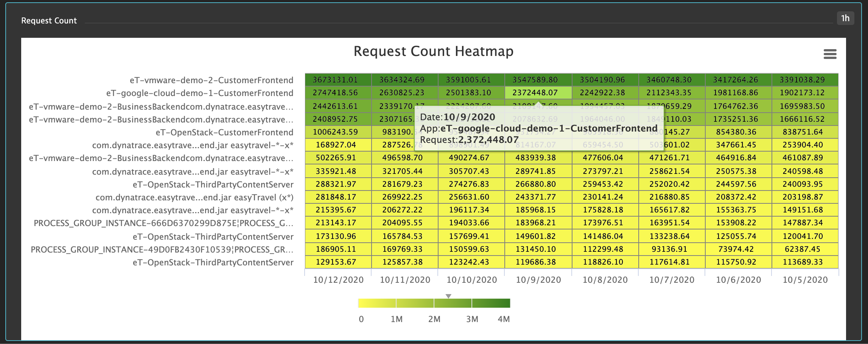The width and height of the screenshot is (868, 344).
Task: Select cell 3547589.80 in heatmap
Action: point(538,80)
